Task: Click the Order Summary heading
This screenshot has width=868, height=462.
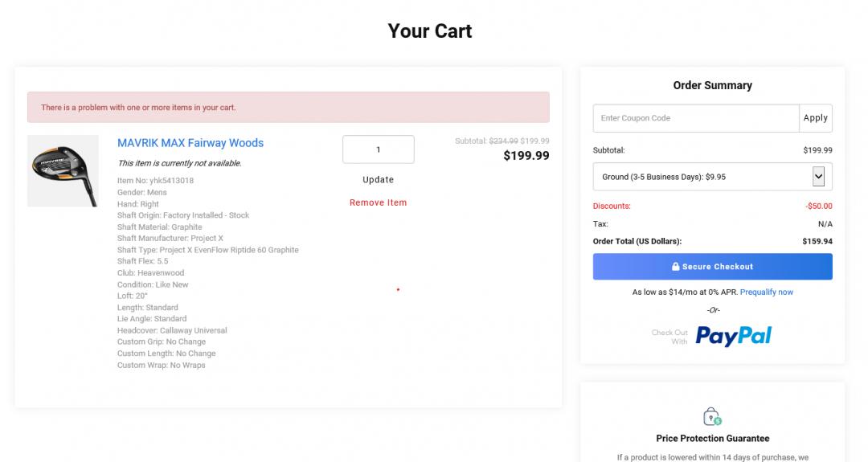Action: click(712, 85)
